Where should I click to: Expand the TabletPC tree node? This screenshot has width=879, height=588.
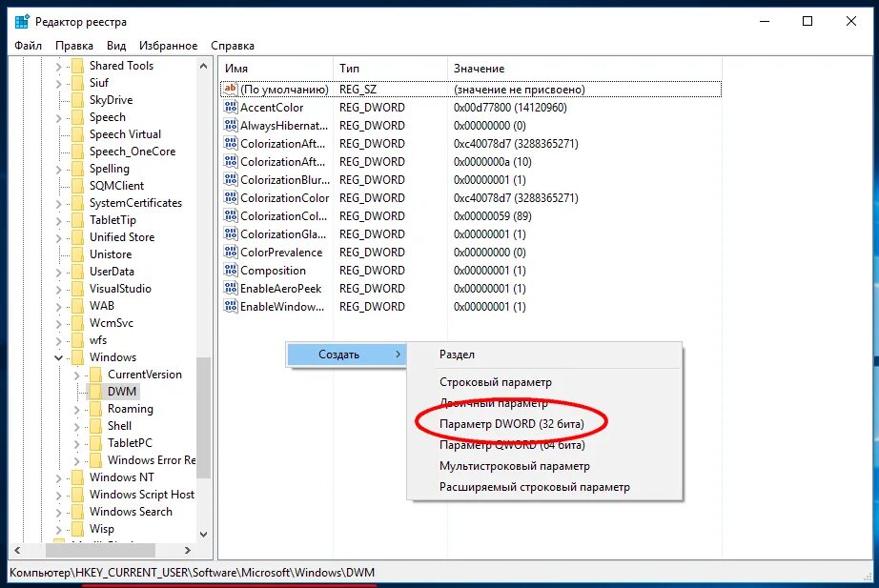77,443
